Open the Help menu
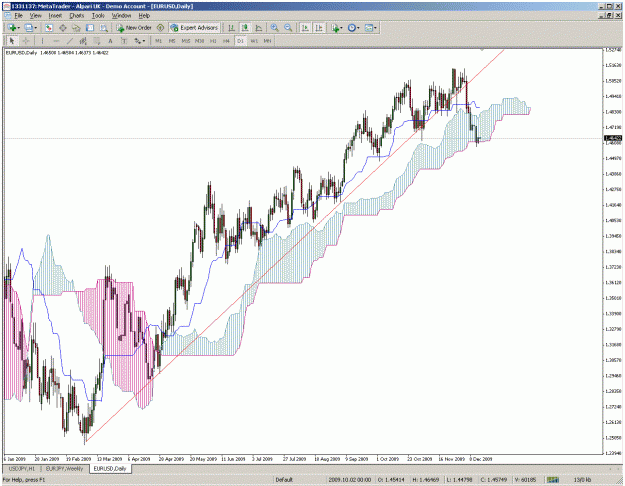Viewport: 625px width, 486px height. coord(144,16)
